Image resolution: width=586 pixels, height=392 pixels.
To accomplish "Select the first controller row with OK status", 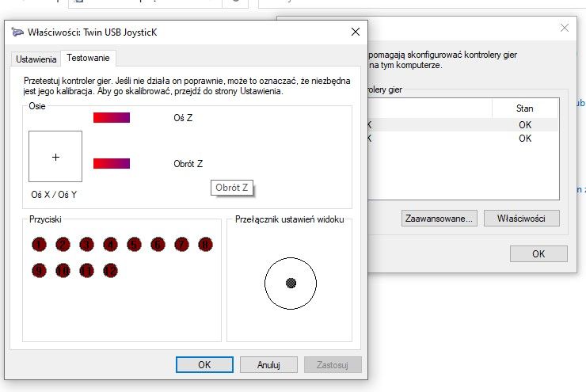I will [463, 125].
